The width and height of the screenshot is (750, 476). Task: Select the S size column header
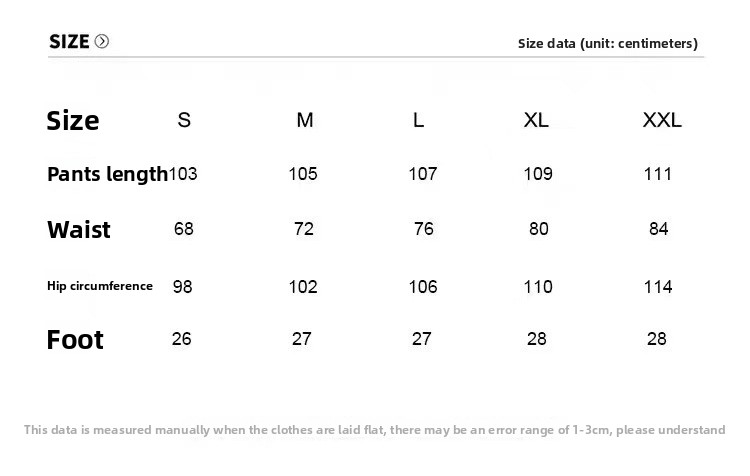[184, 120]
